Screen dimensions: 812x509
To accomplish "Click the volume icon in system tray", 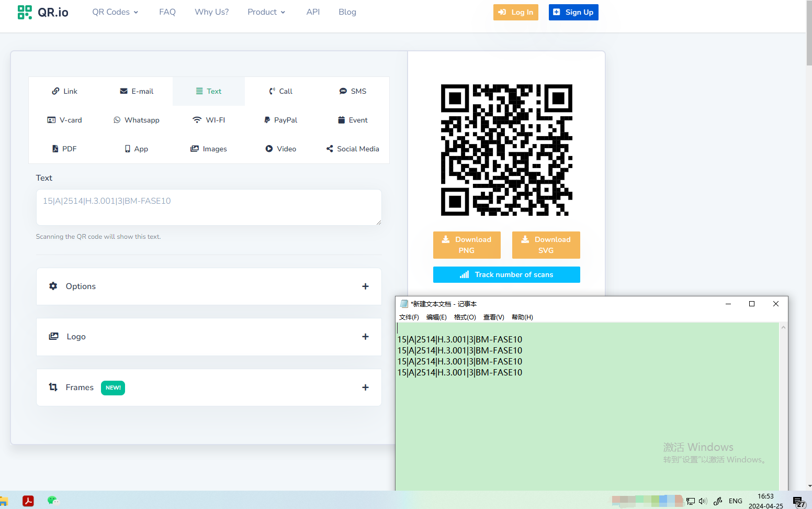I will 703,501.
